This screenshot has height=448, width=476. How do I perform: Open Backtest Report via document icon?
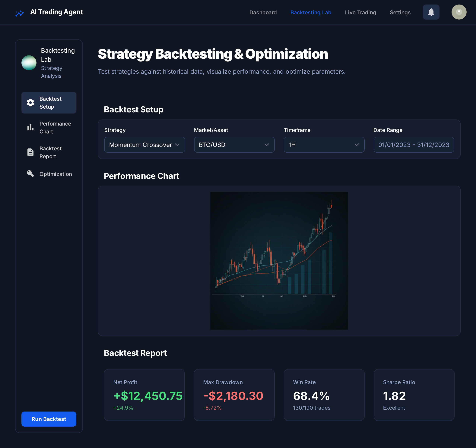[30, 152]
